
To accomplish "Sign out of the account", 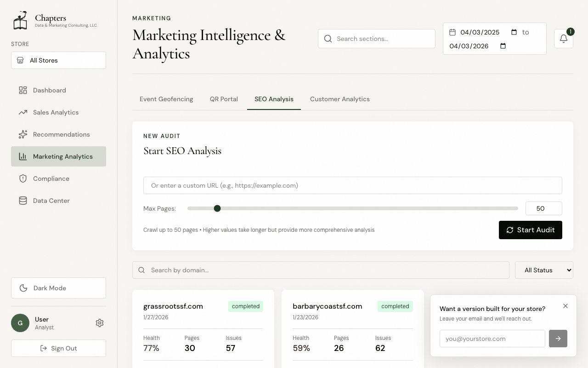I will click(x=58, y=348).
